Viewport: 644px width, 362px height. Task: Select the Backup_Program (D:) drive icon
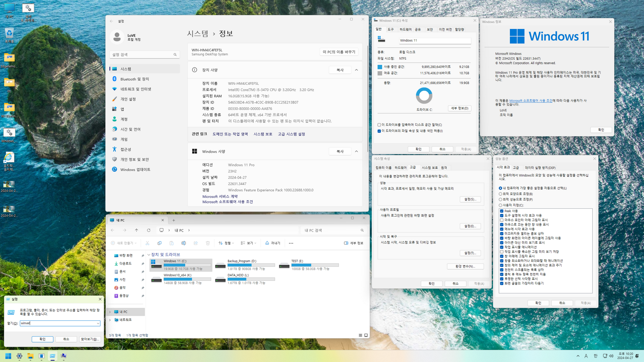(220, 265)
